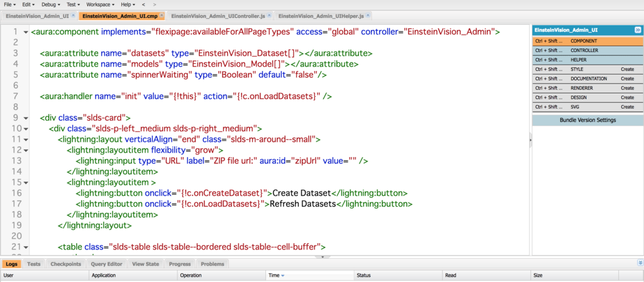Switch to the EinsteinVision_Admin_UIController.js tab
644x282 pixels.
point(218,16)
